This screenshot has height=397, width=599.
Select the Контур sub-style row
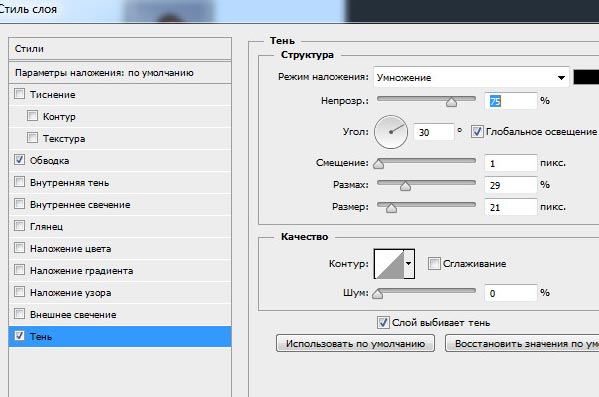coord(120,117)
